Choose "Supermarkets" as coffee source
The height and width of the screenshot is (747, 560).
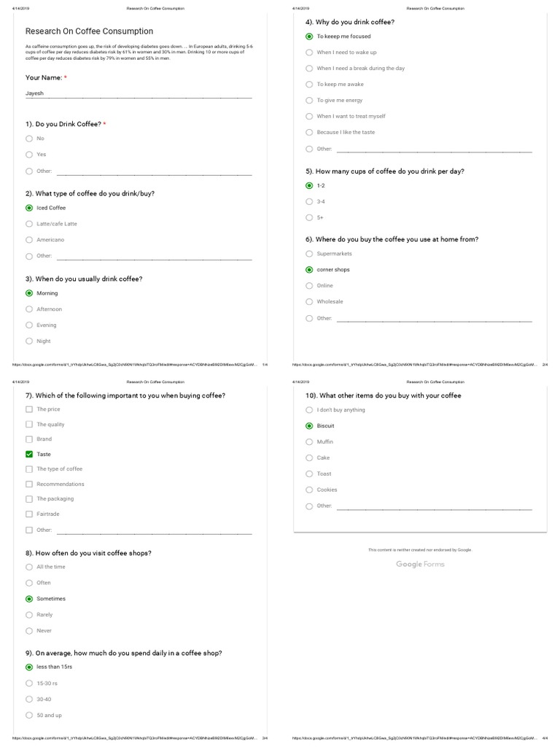pos(309,254)
